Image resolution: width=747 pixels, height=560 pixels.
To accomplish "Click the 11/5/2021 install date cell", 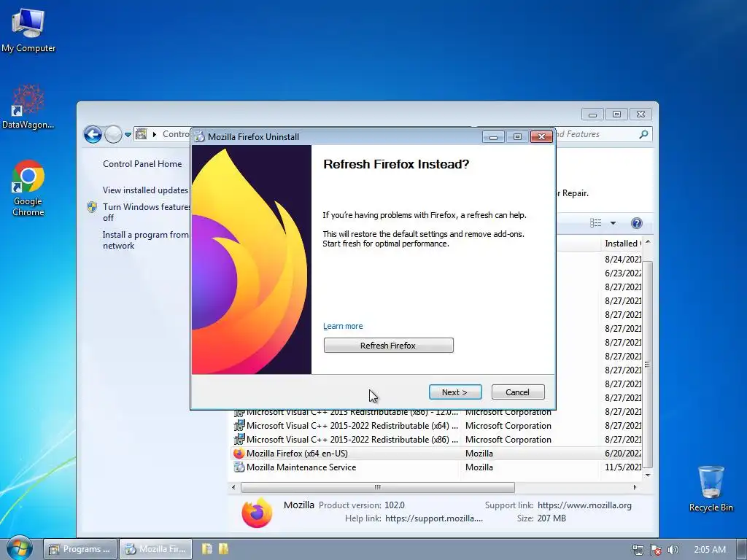I will click(623, 467).
